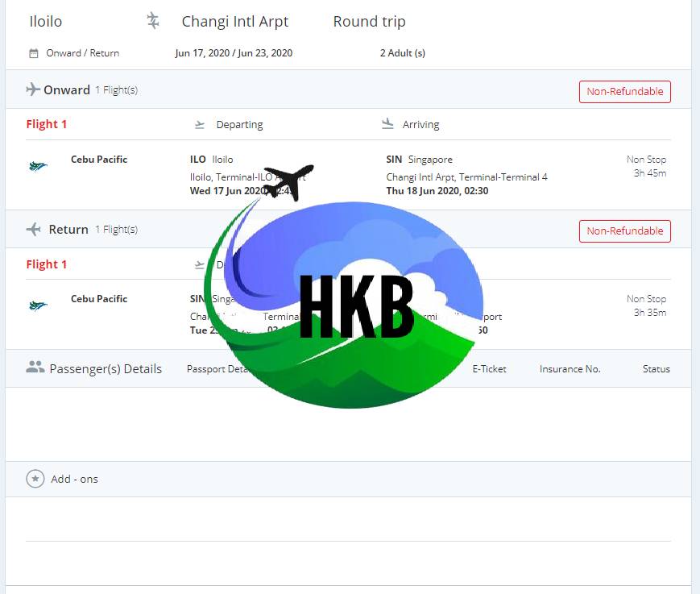This screenshot has width=700, height=594.
Task: Click 'Passenger(s) Details' heading
Action: click(106, 369)
